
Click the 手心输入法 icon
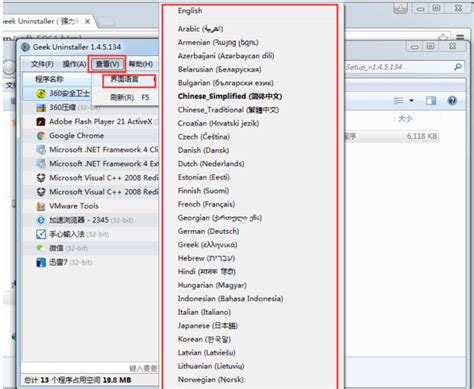(41, 234)
